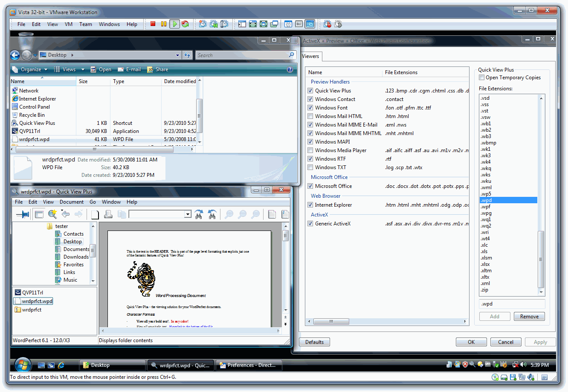Open the VMware snapshot manager icon
This screenshot has height=392, width=568.
pos(224,24)
